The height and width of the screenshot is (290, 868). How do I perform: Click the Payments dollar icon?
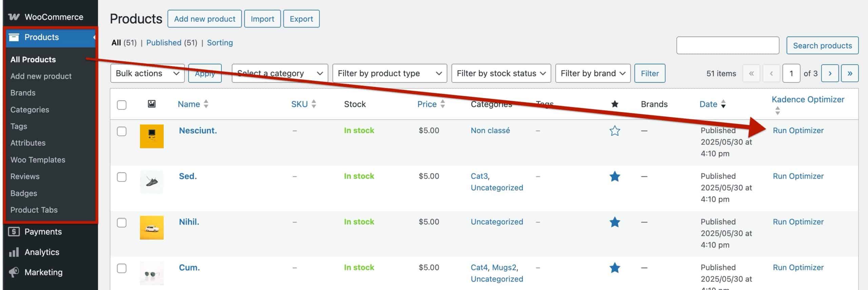pos(14,232)
